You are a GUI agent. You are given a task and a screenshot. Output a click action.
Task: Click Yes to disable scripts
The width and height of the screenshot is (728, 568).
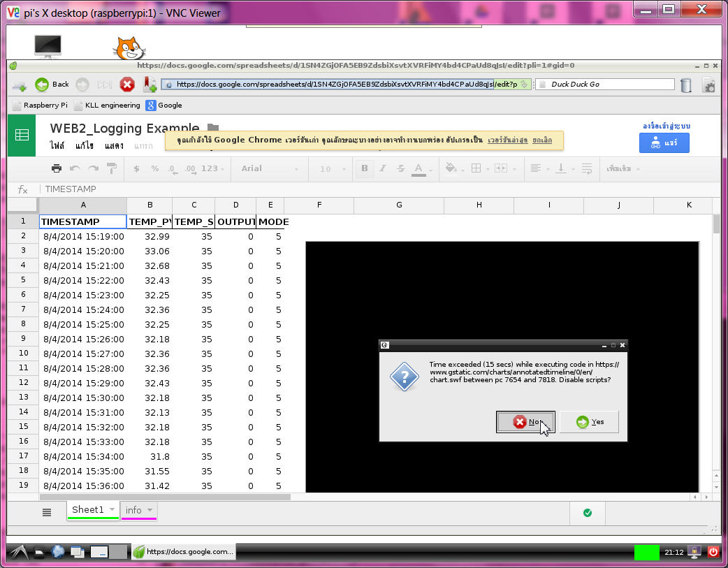coord(589,422)
